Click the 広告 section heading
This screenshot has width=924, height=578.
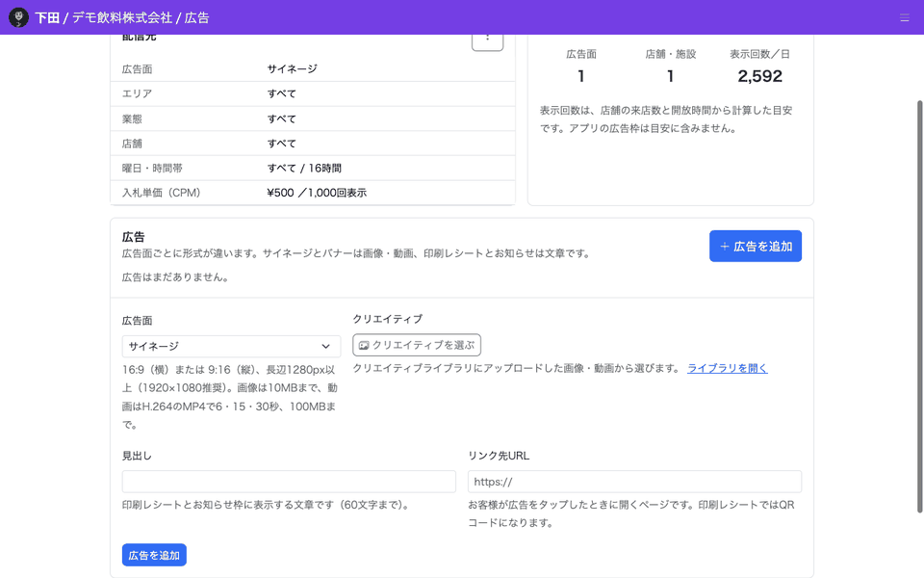133,237
